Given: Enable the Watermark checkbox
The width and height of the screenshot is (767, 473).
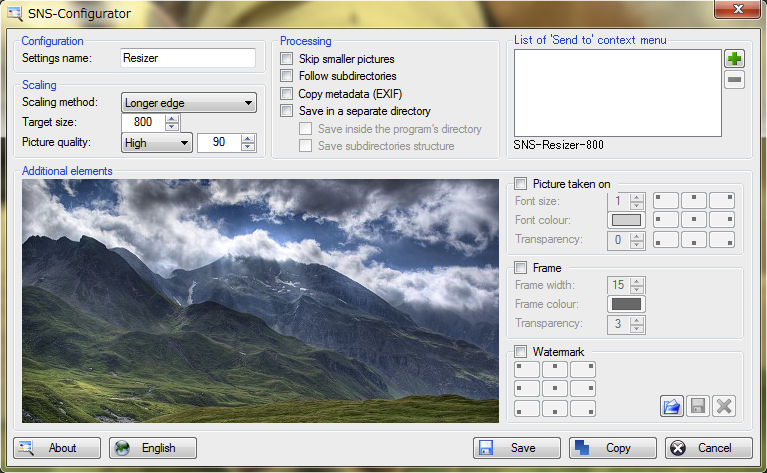Looking at the screenshot, I should (520, 352).
